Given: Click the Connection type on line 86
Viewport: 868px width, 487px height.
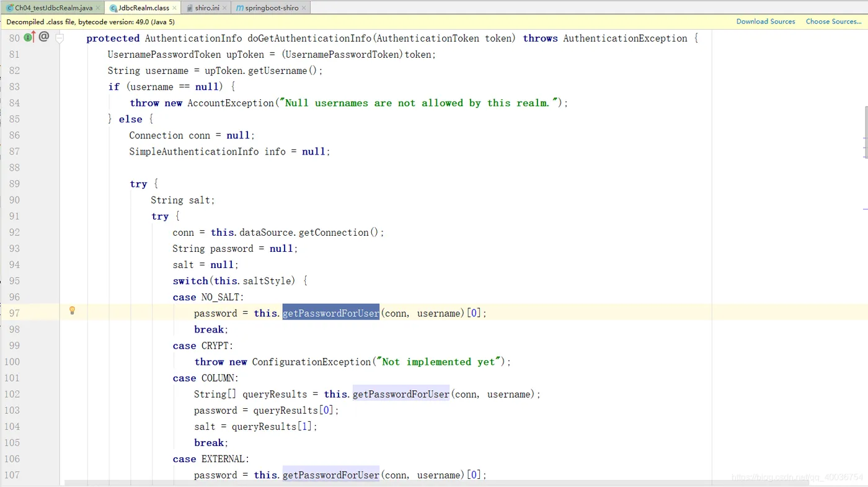Looking at the screenshot, I should click(156, 135).
